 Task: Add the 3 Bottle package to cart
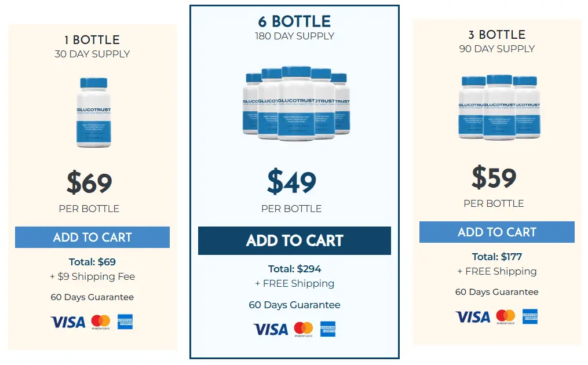[497, 232]
